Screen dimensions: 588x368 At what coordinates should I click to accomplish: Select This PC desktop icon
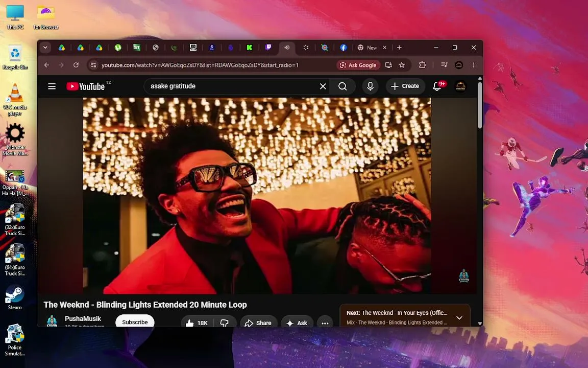[15, 17]
